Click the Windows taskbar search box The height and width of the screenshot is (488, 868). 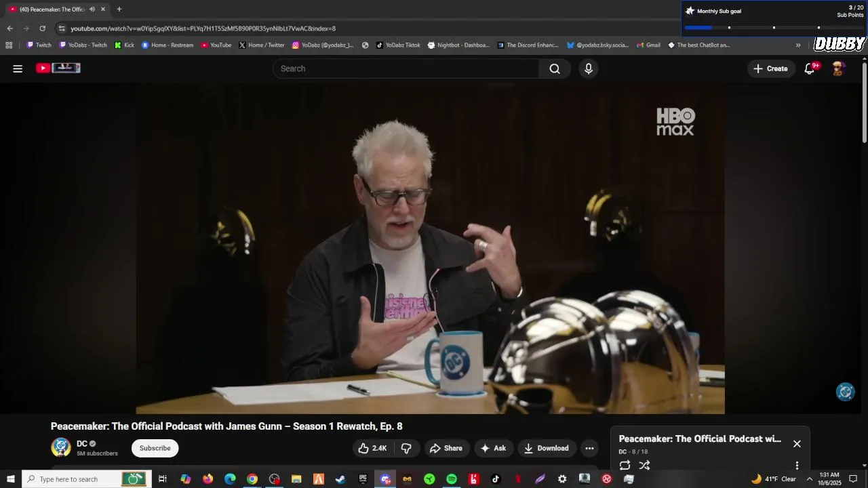click(x=86, y=479)
